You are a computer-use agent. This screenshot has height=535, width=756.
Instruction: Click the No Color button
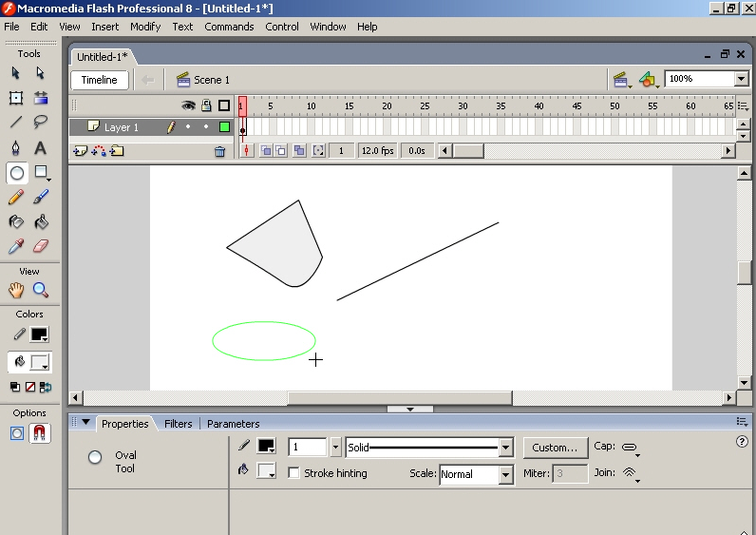(29, 387)
